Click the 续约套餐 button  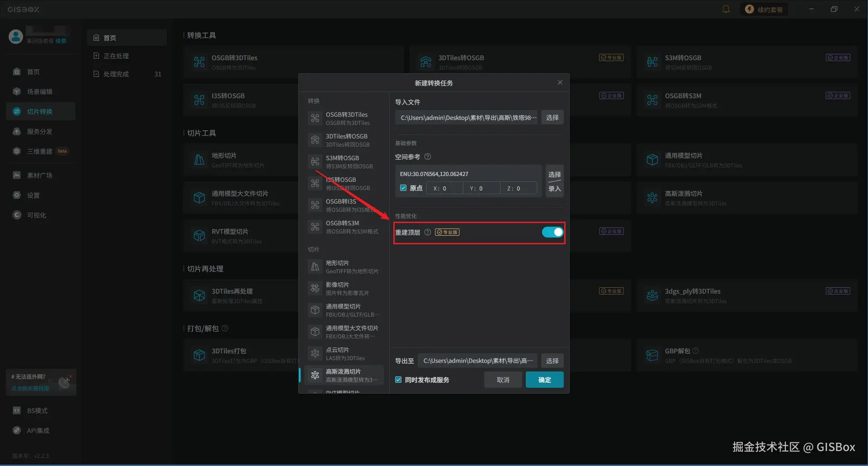(764, 9)
